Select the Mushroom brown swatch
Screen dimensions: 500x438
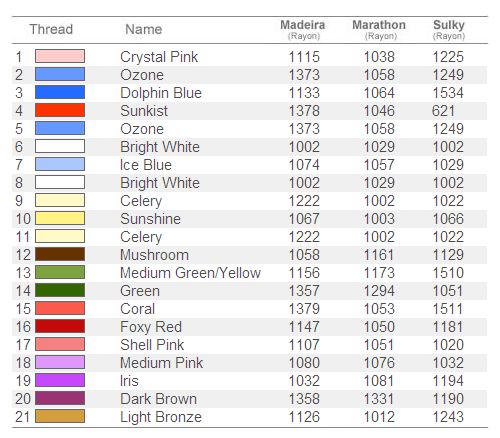(60, 254)
